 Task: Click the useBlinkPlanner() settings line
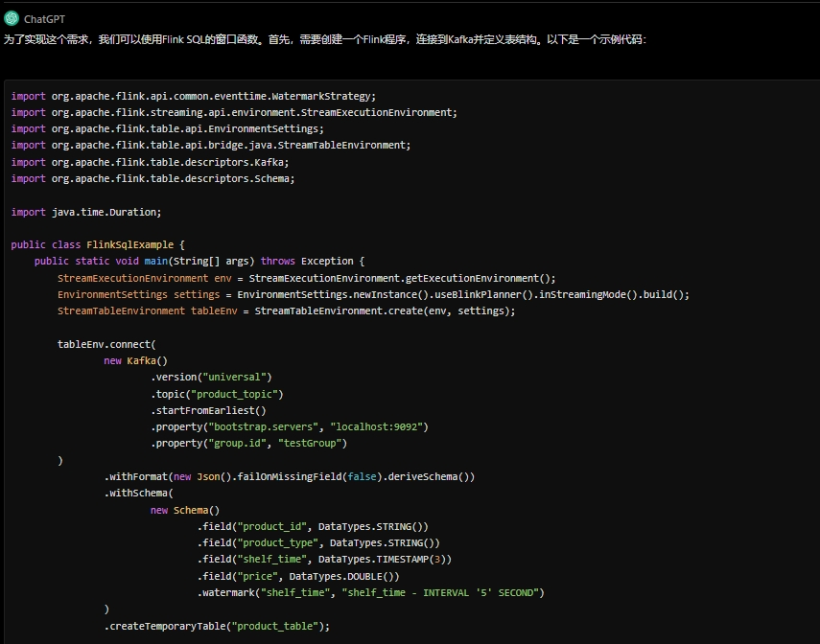pyautogui.click(x=373, y=294)
